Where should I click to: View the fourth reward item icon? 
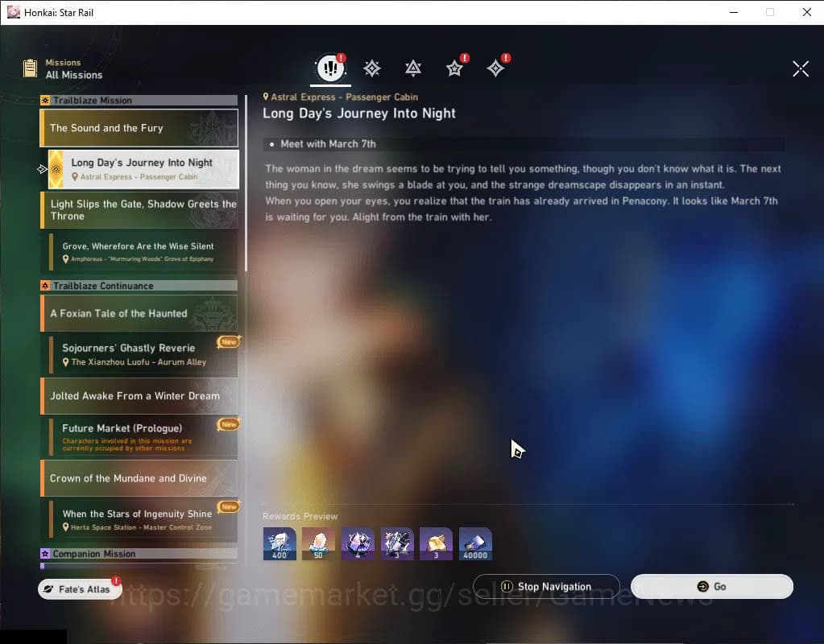(397, 544)
